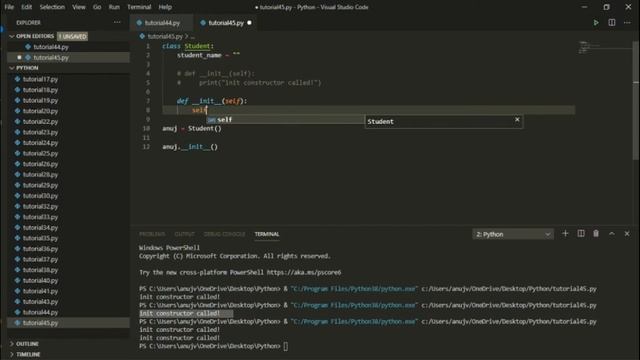Open tutorial34.py from explorer
Viewport: 640px width, 360px height.
click(x=40, y=228)
